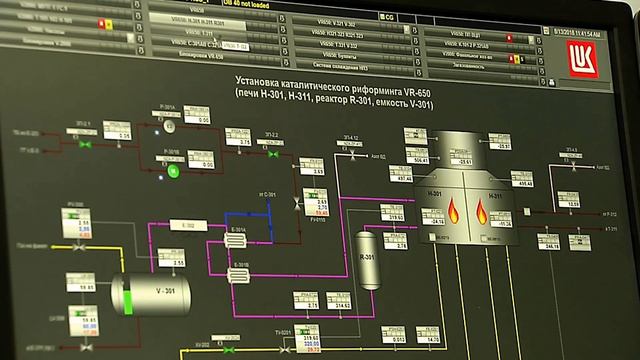Click indicator reading 12.59 at right
This screenshot has height=360, width=640.
pyautogui.click(x=569, y=200)
